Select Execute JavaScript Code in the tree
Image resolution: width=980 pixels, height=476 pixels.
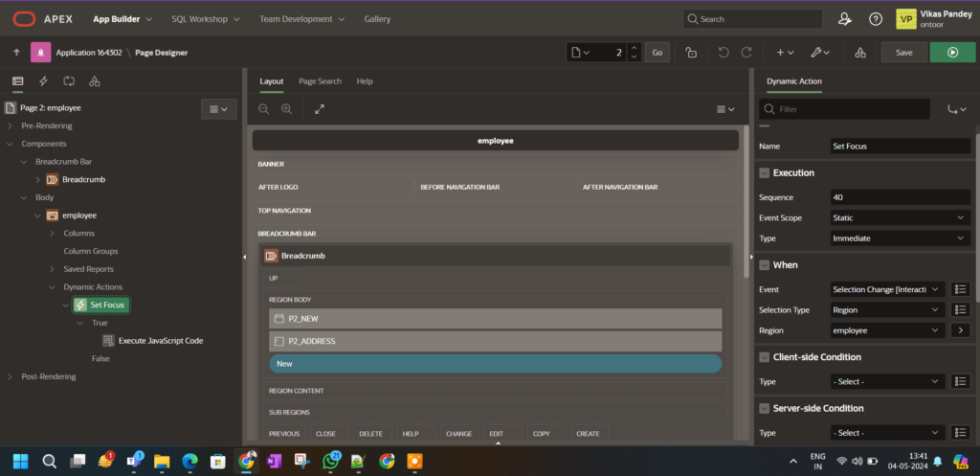point(160,340)
